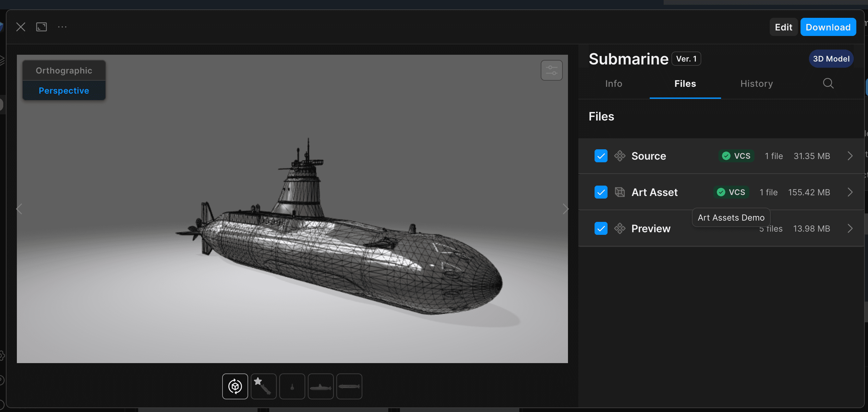Click the search magnifier icon
Screen dimensions: 868x412
point(828,84)
